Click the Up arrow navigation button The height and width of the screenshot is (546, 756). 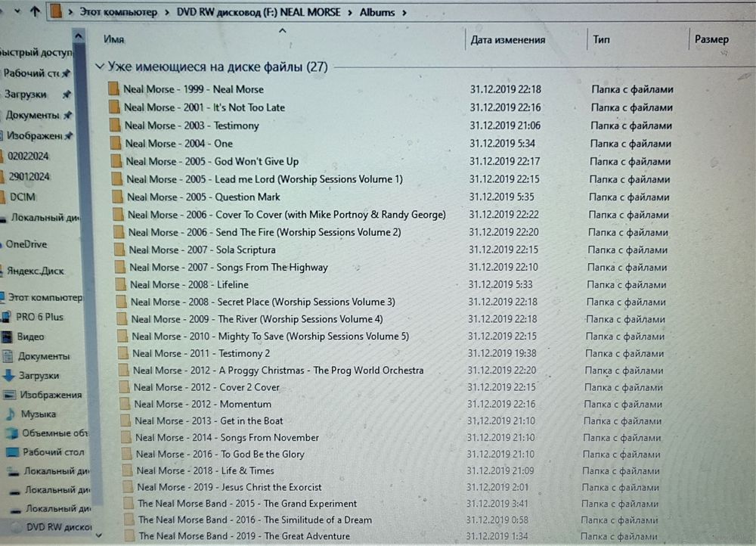(x=35, y=11)
